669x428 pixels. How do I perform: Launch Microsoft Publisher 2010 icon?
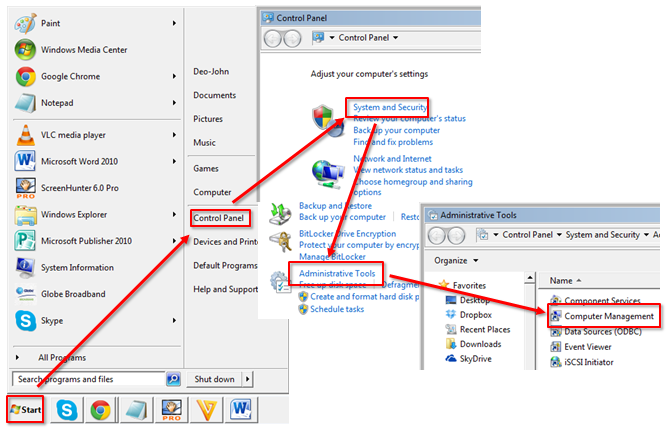click(25, 241)
